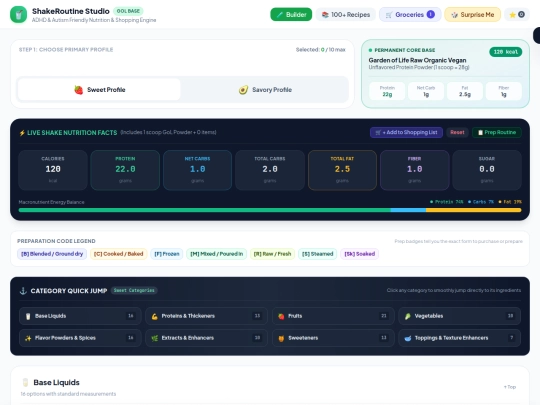The width and height of the screenshot is (540, 405).
Task: Click the Protein 22g stat in core base card
Action: (387, 91)
